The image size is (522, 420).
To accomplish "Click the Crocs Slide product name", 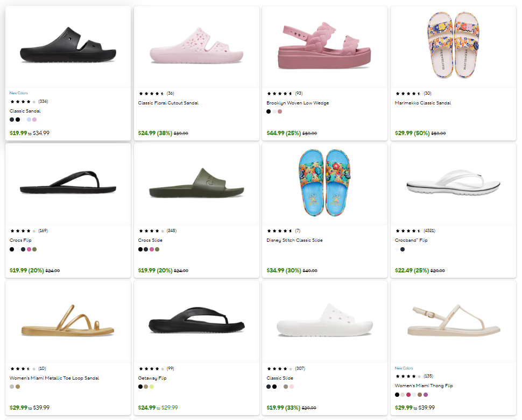I will click(150, 240).
